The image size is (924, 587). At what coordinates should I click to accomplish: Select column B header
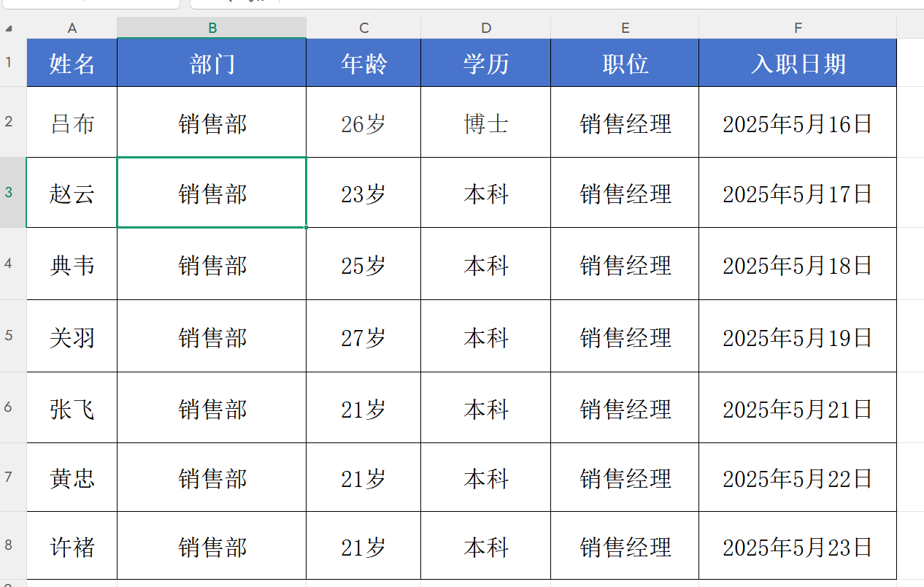pos(212,28)
